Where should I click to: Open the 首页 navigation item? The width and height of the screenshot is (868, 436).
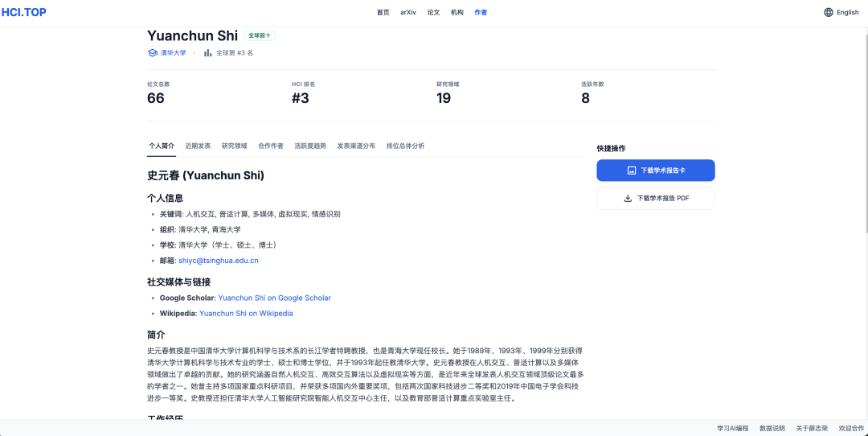pos(383,12)
